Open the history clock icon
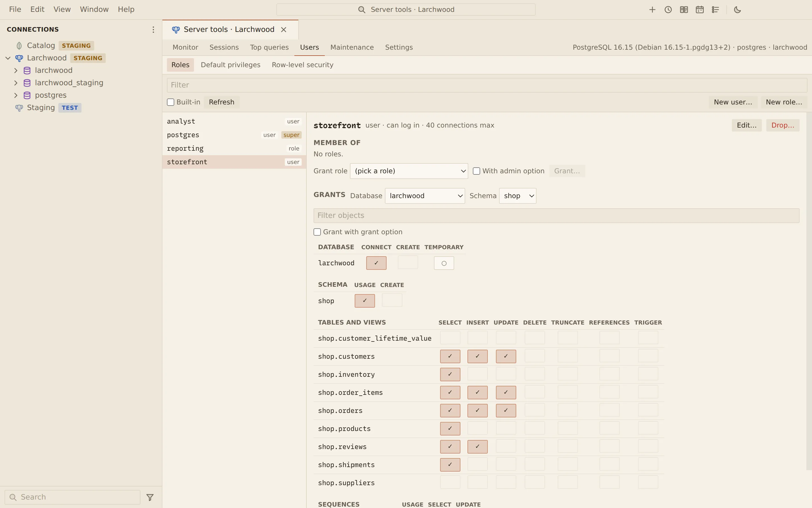Screen dimensions: 812x508 point(668,10)
